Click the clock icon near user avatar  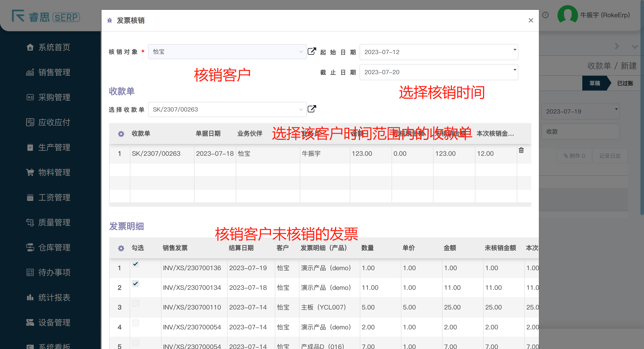[x=545, y=15]
